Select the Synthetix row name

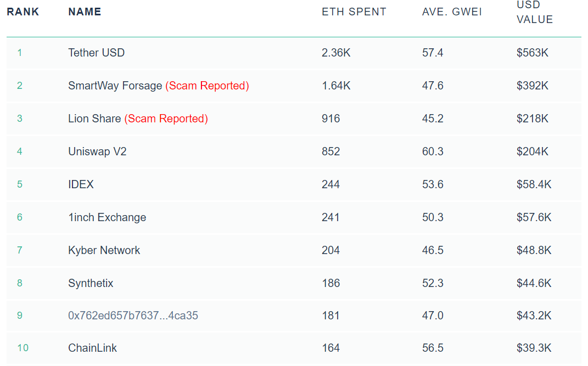pos(91,283)
